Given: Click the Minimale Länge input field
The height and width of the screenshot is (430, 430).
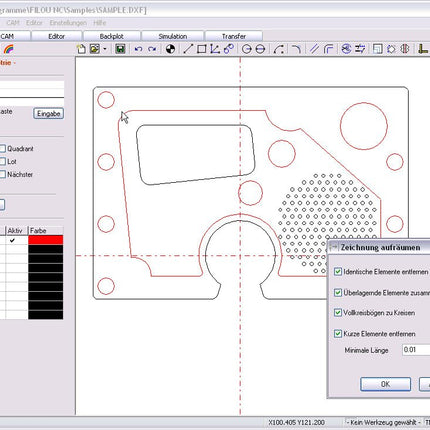Looking at the screenshot, I should (416, 350).
